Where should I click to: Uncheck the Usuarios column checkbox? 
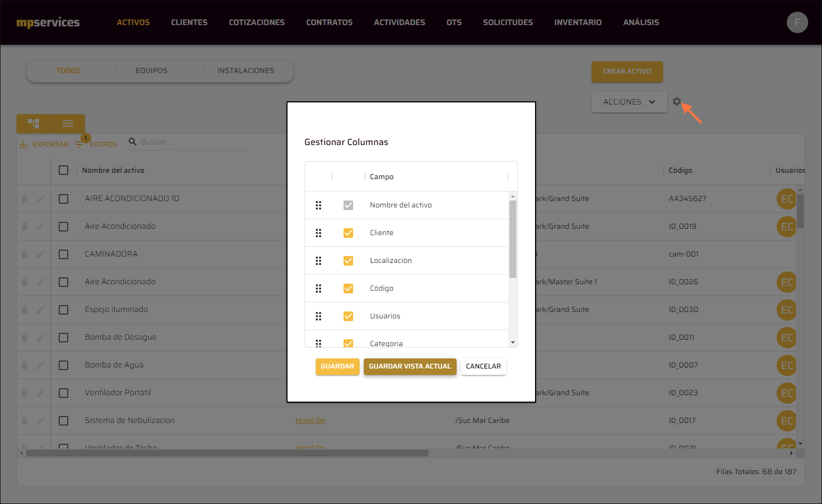point(348,316)
